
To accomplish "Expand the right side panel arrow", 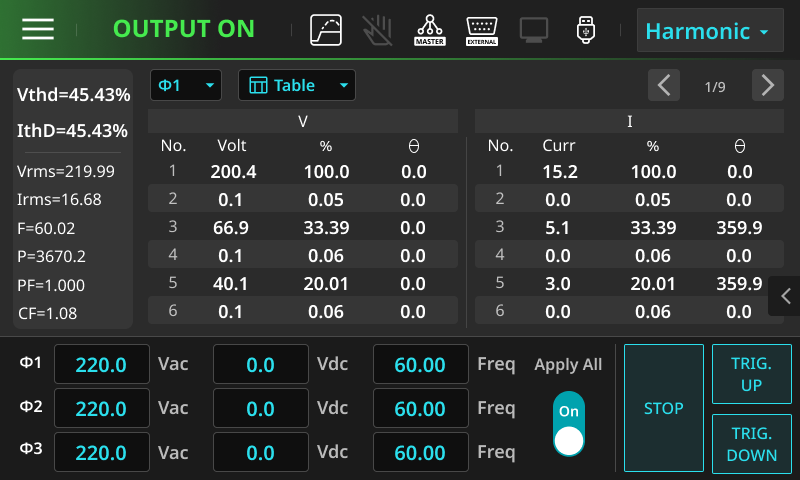I will tap(785, 296).
